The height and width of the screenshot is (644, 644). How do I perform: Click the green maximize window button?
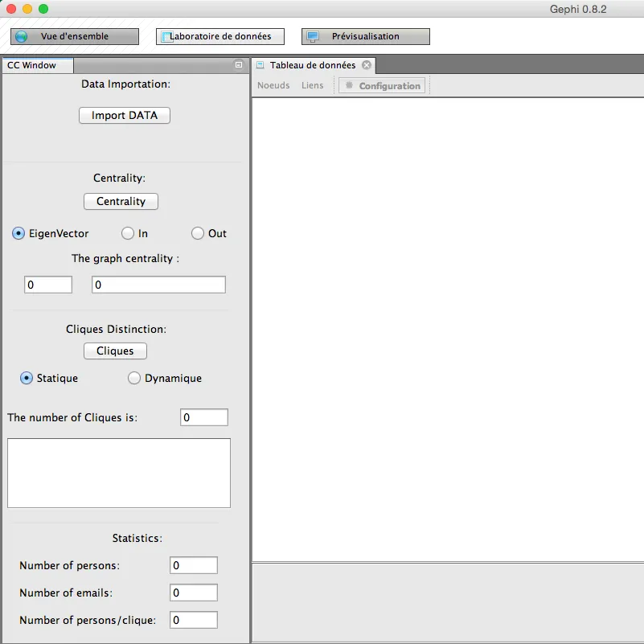(x=43, y=9)
